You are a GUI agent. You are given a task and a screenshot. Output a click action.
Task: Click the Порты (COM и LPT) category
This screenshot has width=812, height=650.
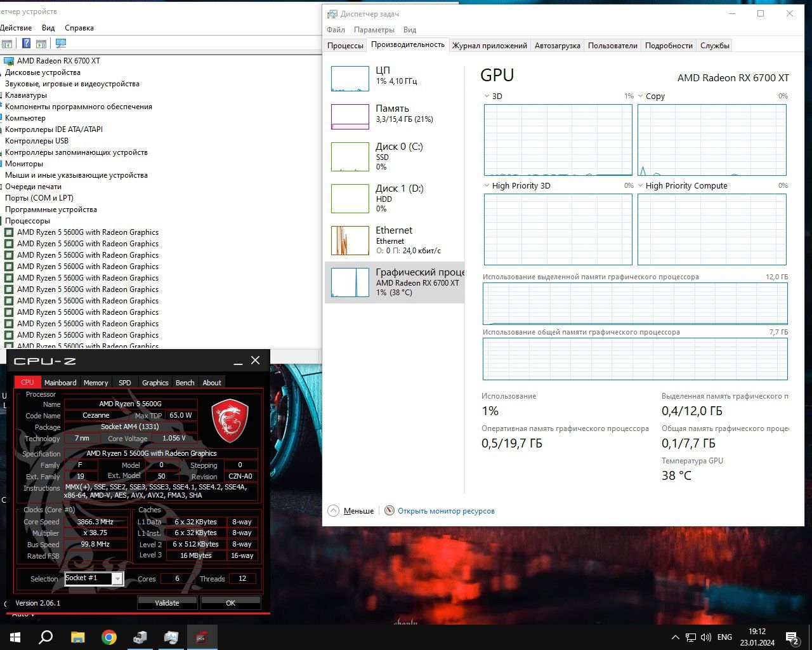coord(39,198)
